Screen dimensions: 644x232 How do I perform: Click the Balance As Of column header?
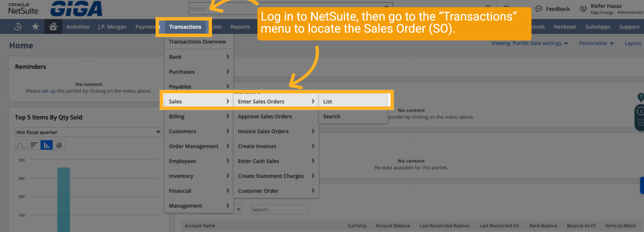coord(581,226)
